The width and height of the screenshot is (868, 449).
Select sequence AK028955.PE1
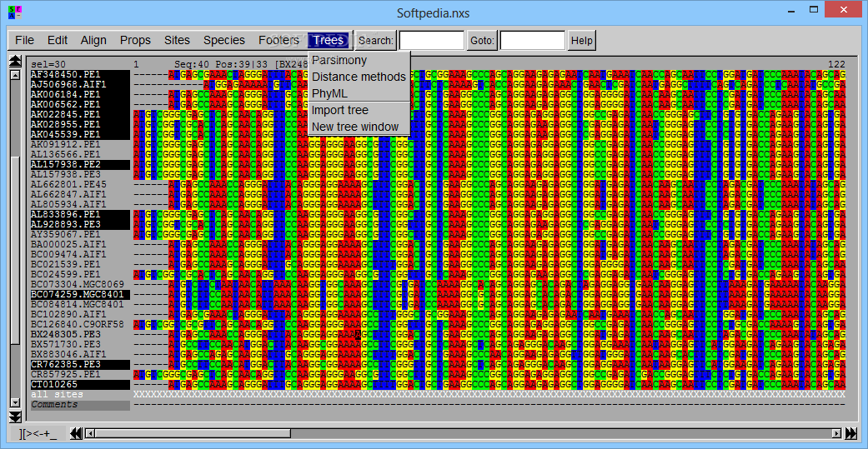(x=80, y=124)
